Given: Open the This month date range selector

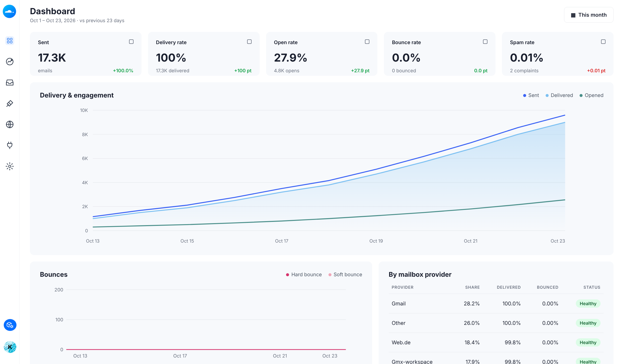Looking at the screenshot, I should coord(589,15).
